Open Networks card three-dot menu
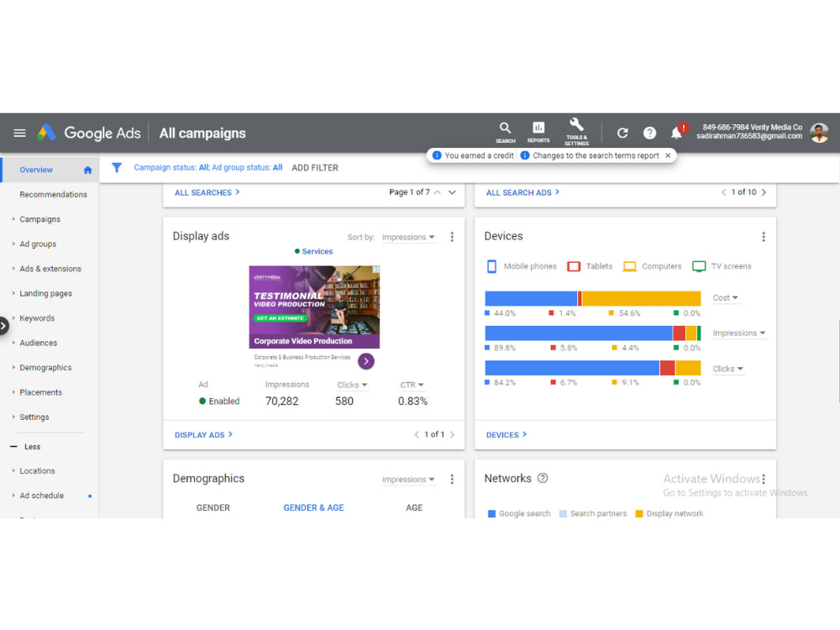This screenshot has height=630, width=840. coord(764,479)
